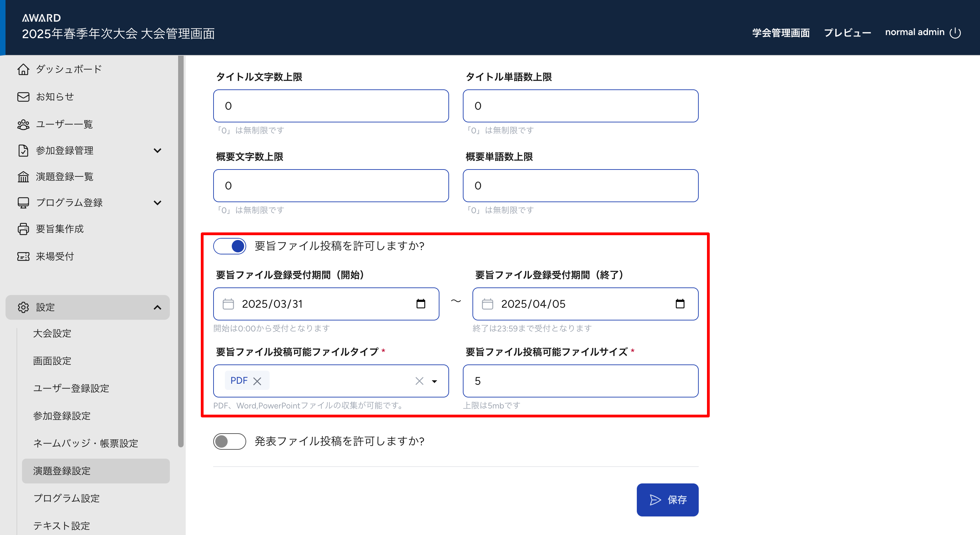Image resolution: width=980 pixels, height=535 pixels.
Task: Enable the 発表ファイル投稿 toggle
Action: 229,441
